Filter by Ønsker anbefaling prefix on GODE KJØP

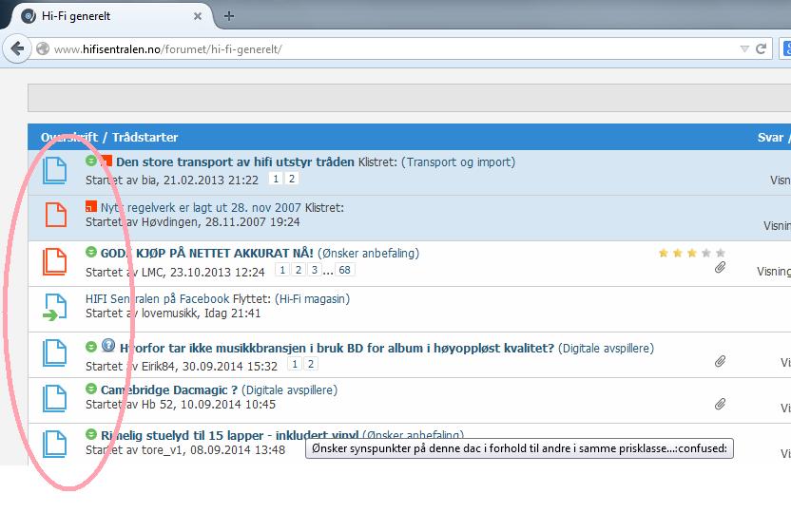368,253
